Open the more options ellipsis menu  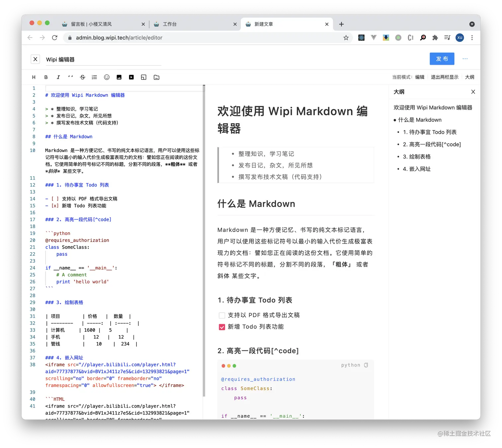point(465,59)
